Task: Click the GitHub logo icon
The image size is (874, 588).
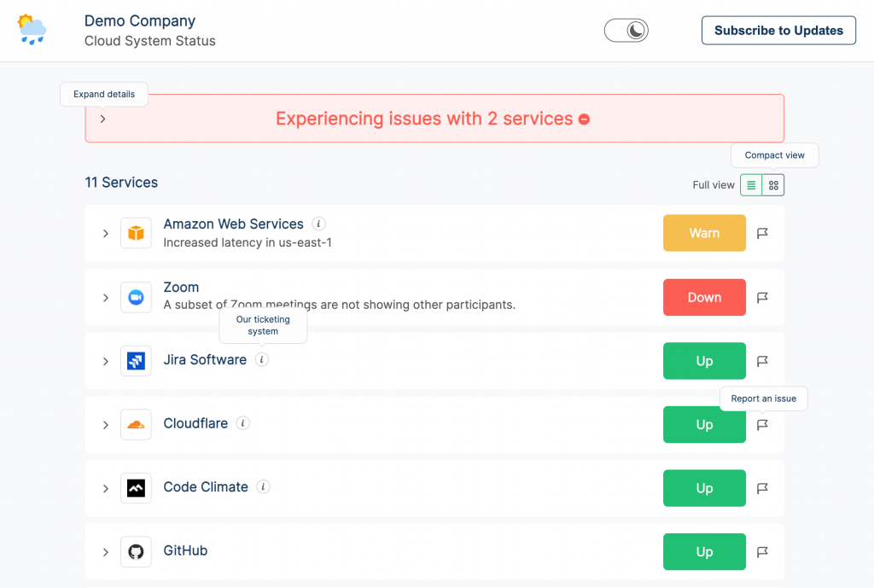Action: (136, 551)
